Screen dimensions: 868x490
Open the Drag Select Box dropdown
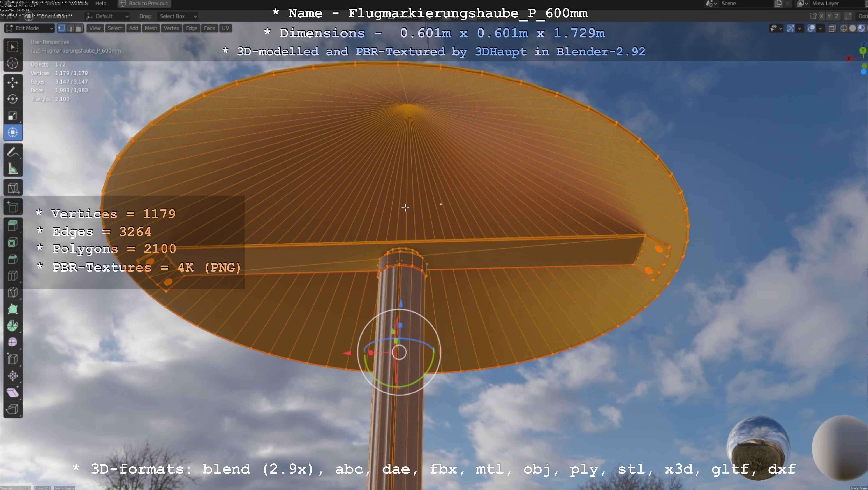[178, 16]
